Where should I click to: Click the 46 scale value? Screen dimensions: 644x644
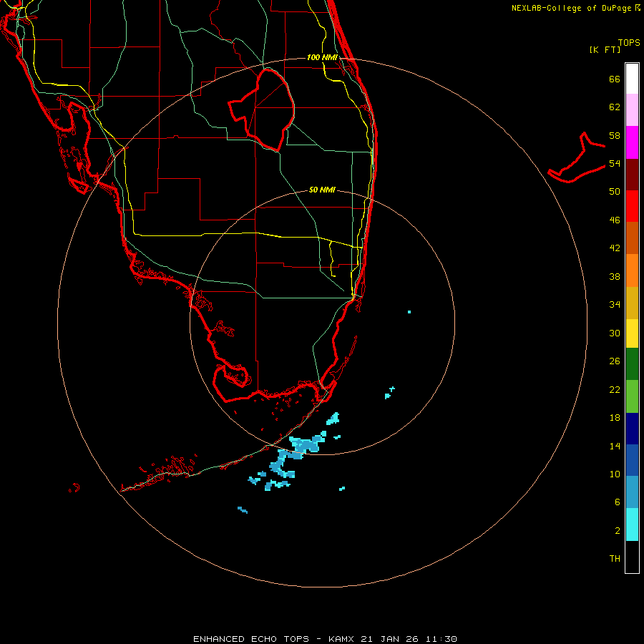coord(615,220)
